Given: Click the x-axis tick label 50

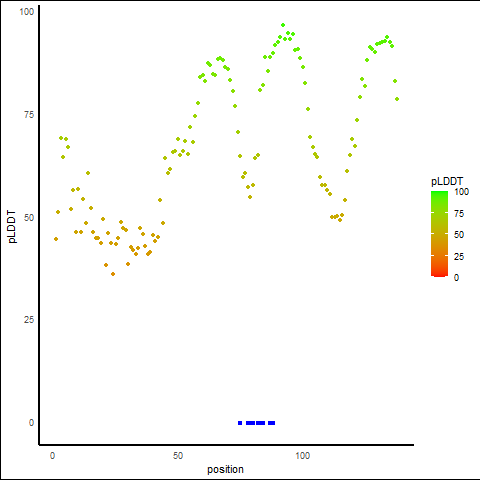Looking at the screenshot, I should (x=178, y=456).
